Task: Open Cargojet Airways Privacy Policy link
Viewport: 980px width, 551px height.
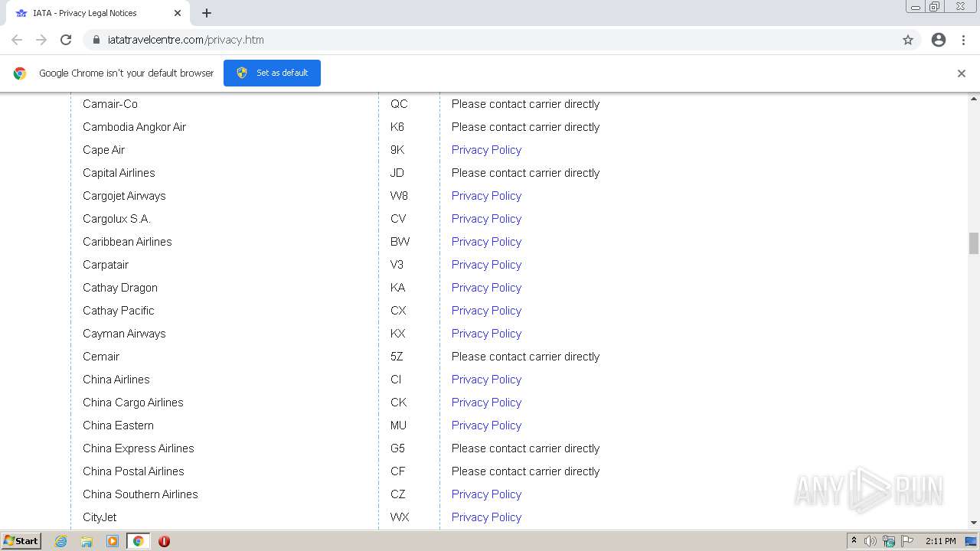Action: 486,196
